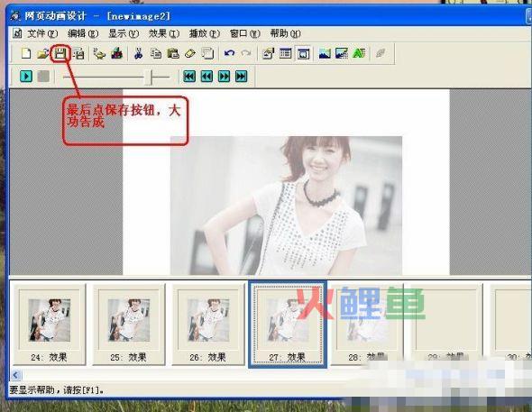Click the playback speed slider handle
Image resolution: width=532 pixels, height=412 pixels.
[x=148, y=78]
